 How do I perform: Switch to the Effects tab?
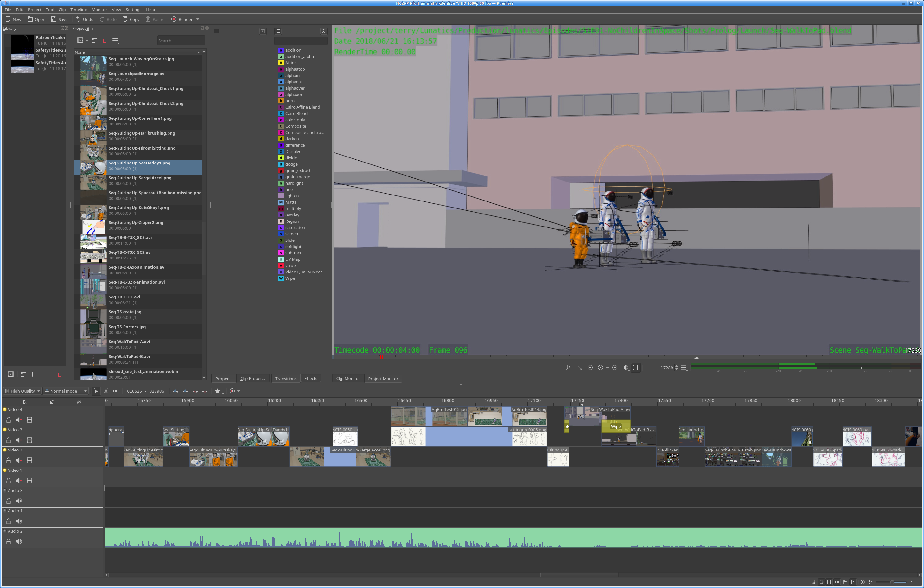coord(310,379)
